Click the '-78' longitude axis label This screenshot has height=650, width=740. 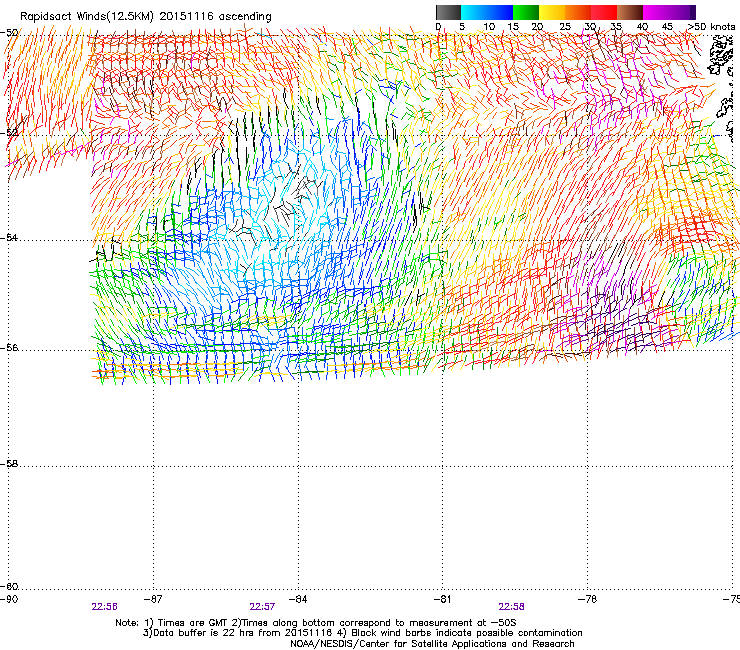click(587, 599)
